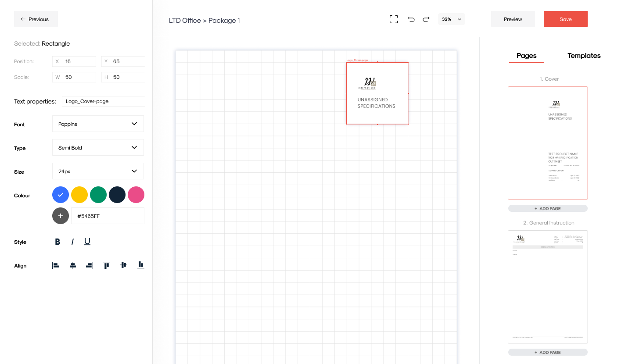Select the Pages tab
The height and width of the screenshot is (364, 632).
[x=526, y=56]
